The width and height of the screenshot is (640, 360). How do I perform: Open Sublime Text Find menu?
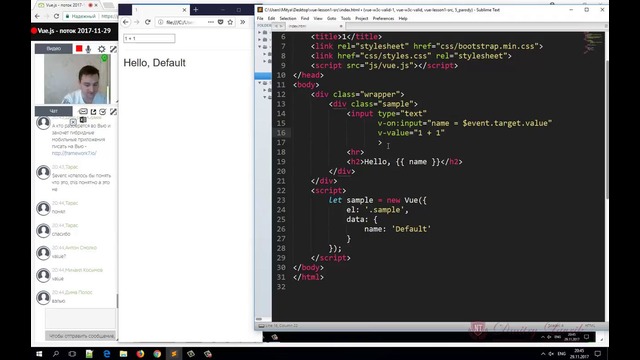coord(305,18)
